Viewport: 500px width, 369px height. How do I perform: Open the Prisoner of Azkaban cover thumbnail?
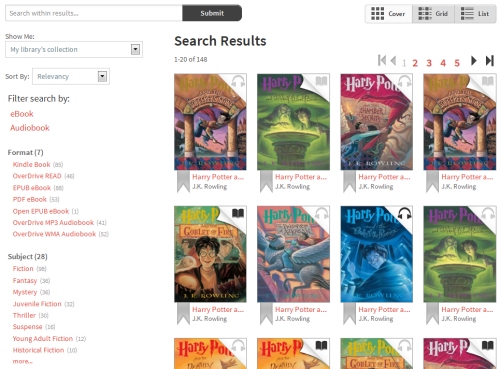coord(293,254)
